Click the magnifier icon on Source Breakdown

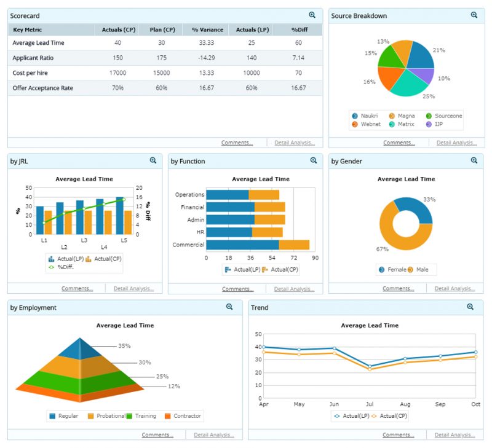coord(474,15)
